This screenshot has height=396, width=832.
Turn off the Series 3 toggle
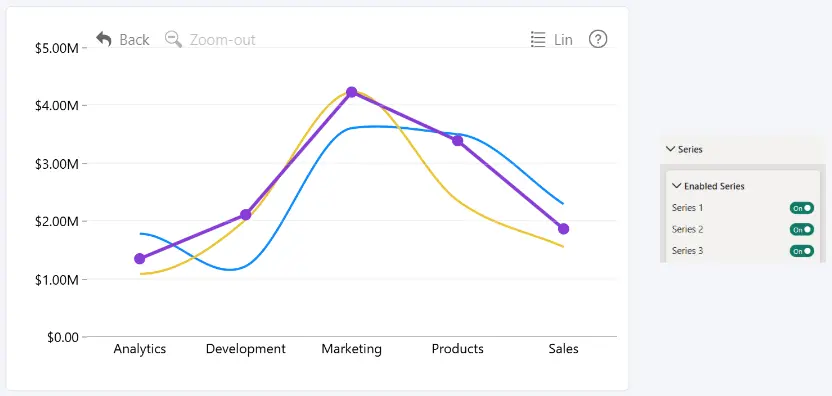coord(802,251)
